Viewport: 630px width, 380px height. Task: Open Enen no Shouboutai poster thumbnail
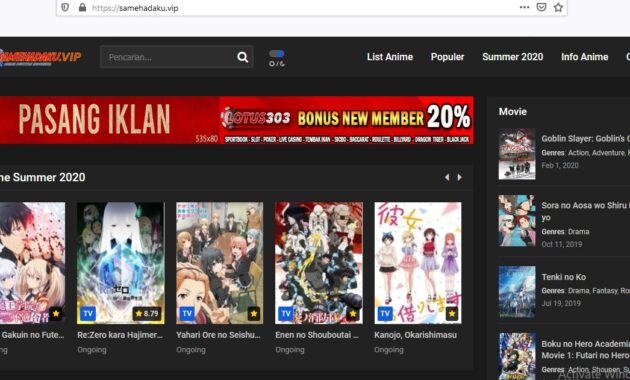pyautogui.click(x=319, y=263)
